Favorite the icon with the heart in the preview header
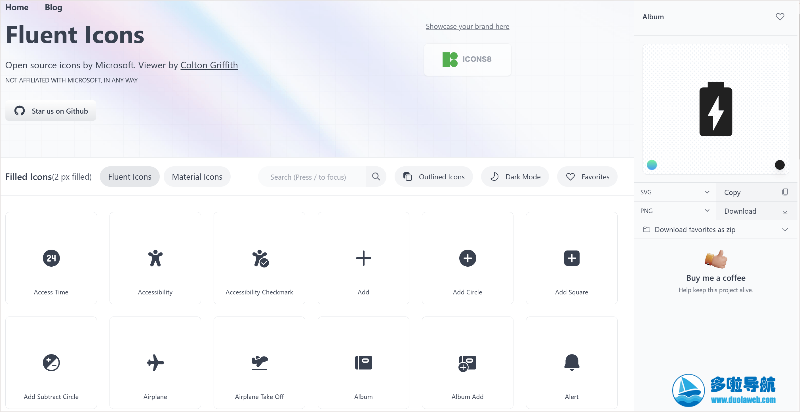Screen dimensions: 800x412 (780, 17)
